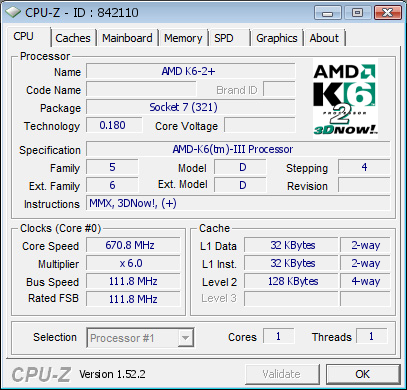Open the About tab
This screenshot has height=390, width=407.
(324, 38)
